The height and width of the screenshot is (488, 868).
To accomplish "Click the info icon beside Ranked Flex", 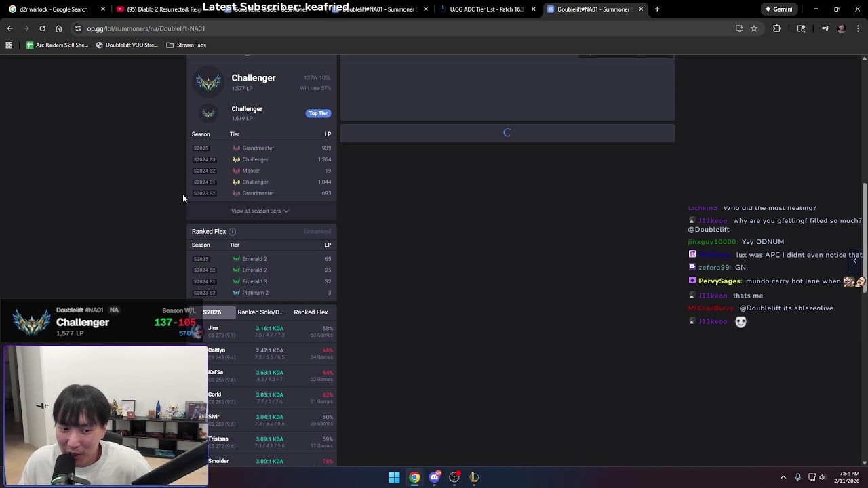I will (x=232, y=232).
